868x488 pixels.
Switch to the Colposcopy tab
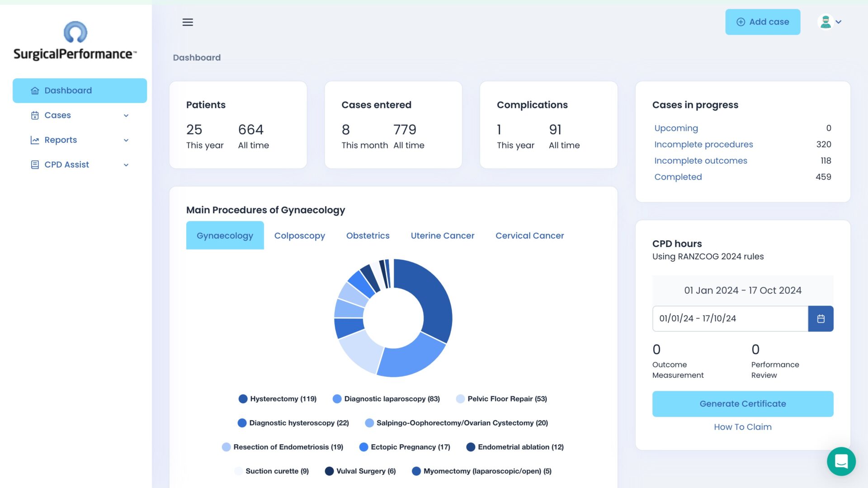pos(299,235)
